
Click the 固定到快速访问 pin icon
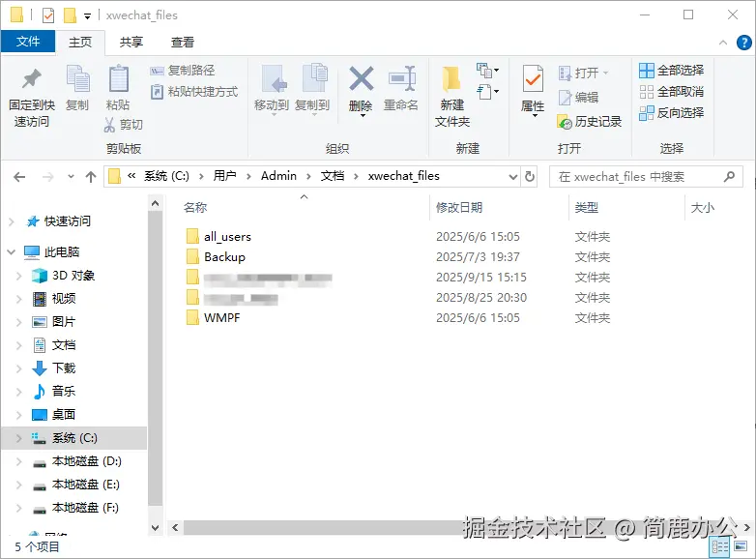32,79
